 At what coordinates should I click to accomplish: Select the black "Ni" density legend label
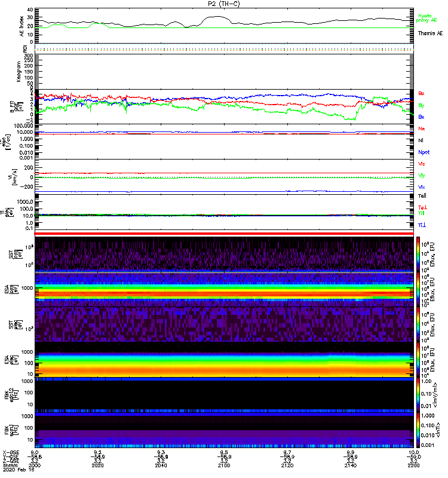tap(421, 140)
